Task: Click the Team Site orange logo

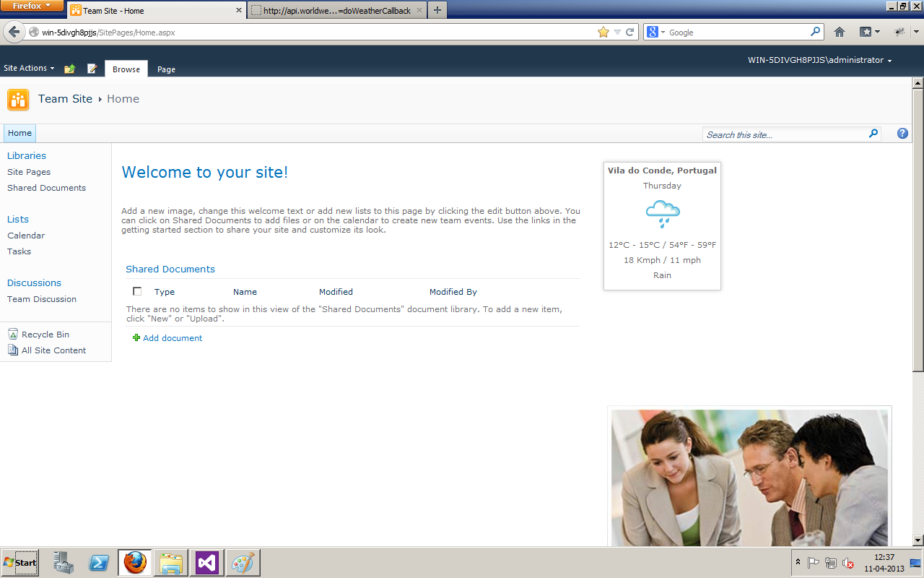Action: click(18, 100)
